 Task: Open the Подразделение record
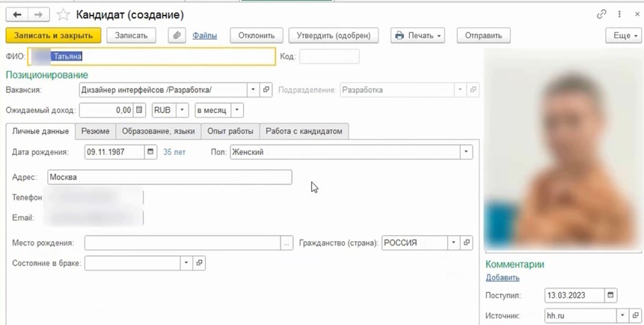(x=473, y=90)
